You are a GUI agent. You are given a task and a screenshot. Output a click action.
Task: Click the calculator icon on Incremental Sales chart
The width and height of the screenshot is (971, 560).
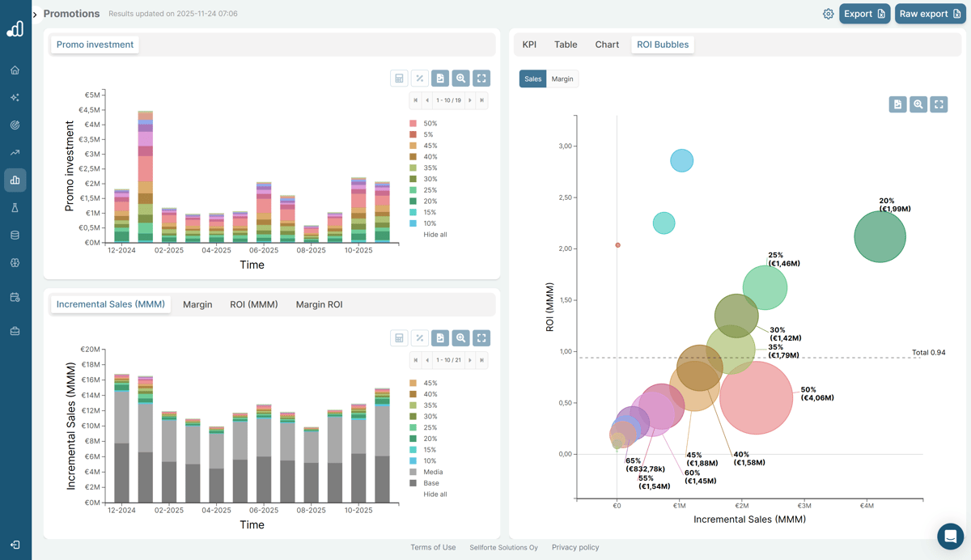tap(399, 338)
